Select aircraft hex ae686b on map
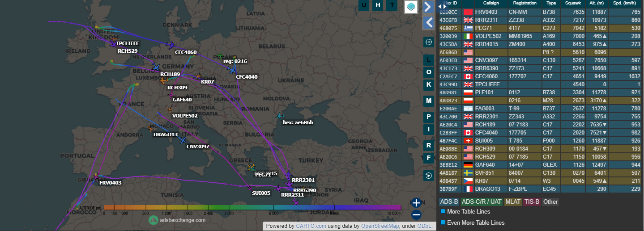This screenshot has width=644, height=231. tap(280, 116)
